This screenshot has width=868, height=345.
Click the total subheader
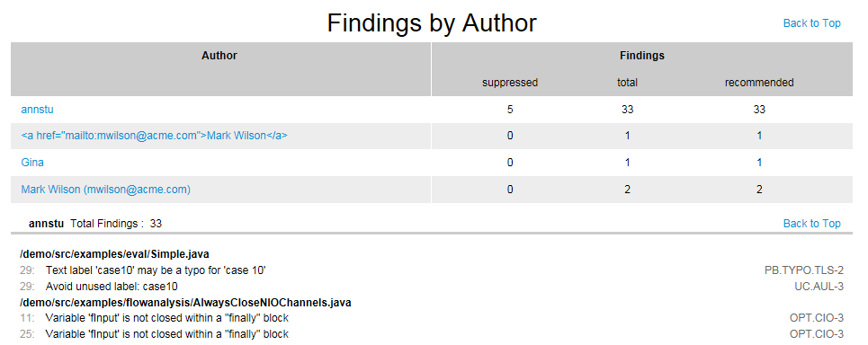[x=627, y=83]
